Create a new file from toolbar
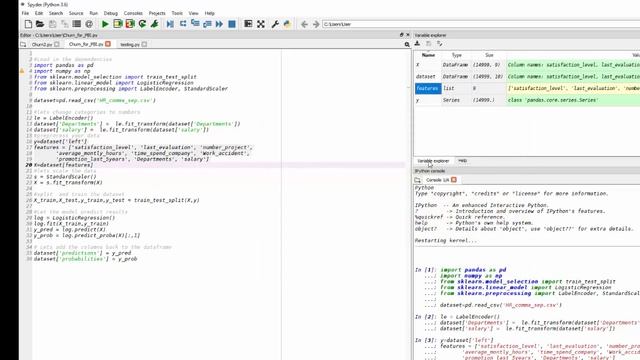 tap(28, 24)
